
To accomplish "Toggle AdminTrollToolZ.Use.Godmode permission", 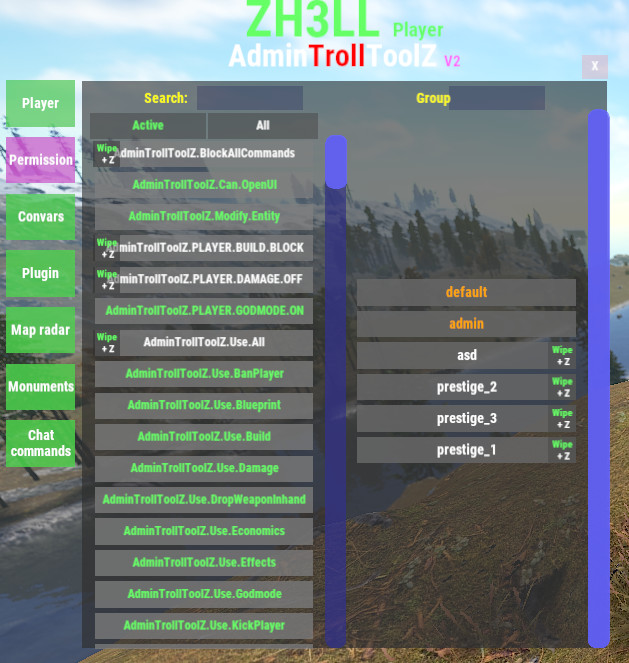I will click(204, 595).
